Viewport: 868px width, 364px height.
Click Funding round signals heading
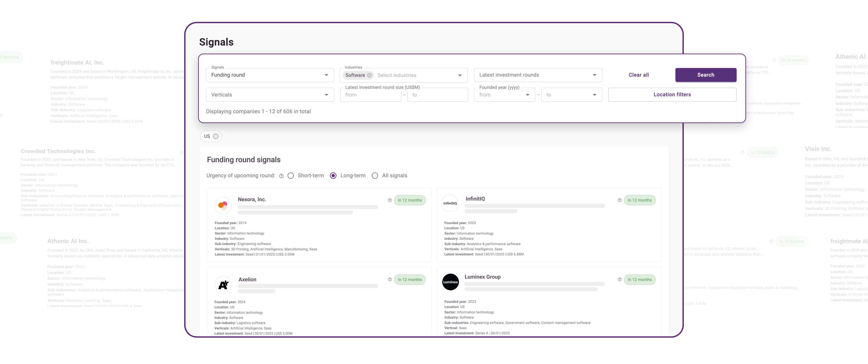243,160
